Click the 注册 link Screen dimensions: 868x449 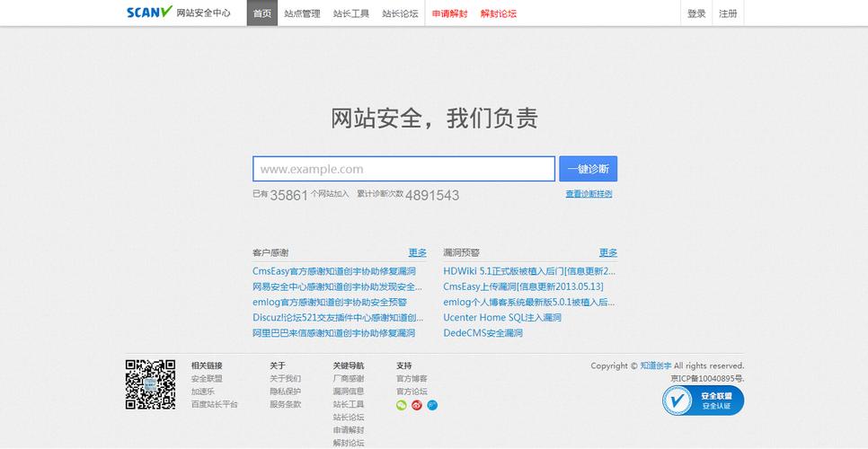[x=728, y=13]
